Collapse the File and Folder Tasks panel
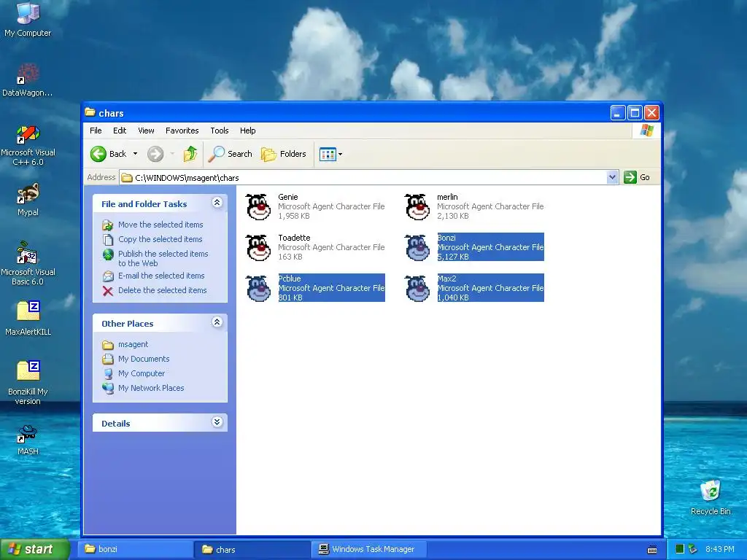 [217, 203]
